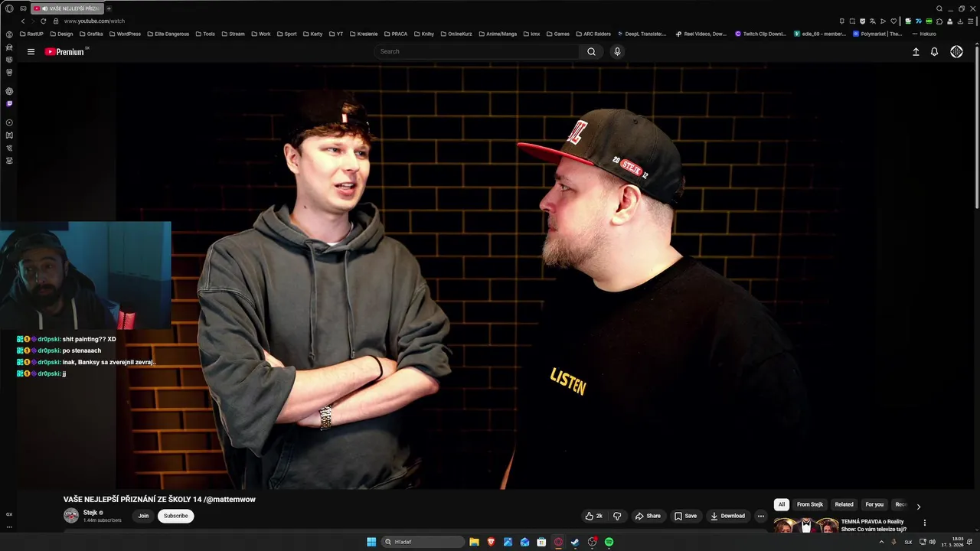Save the video to a playlist
Viewport: 980px width, 551px height.
click(x=685, y=516)
